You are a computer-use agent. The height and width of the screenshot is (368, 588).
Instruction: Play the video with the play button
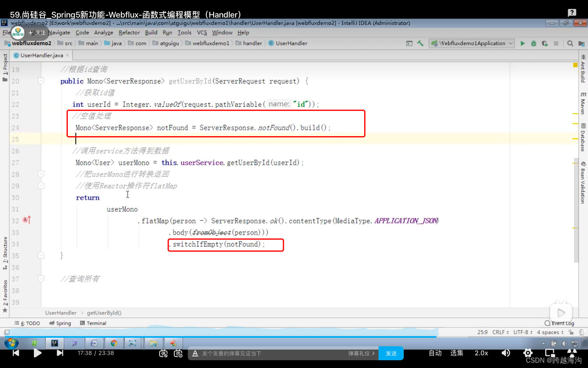[x=38, y=353]
